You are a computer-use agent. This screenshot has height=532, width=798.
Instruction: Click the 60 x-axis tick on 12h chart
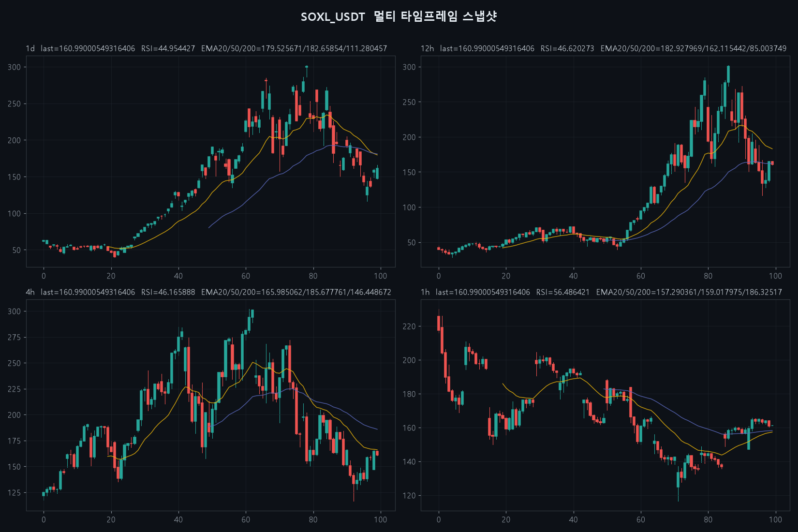click(640, 276)
